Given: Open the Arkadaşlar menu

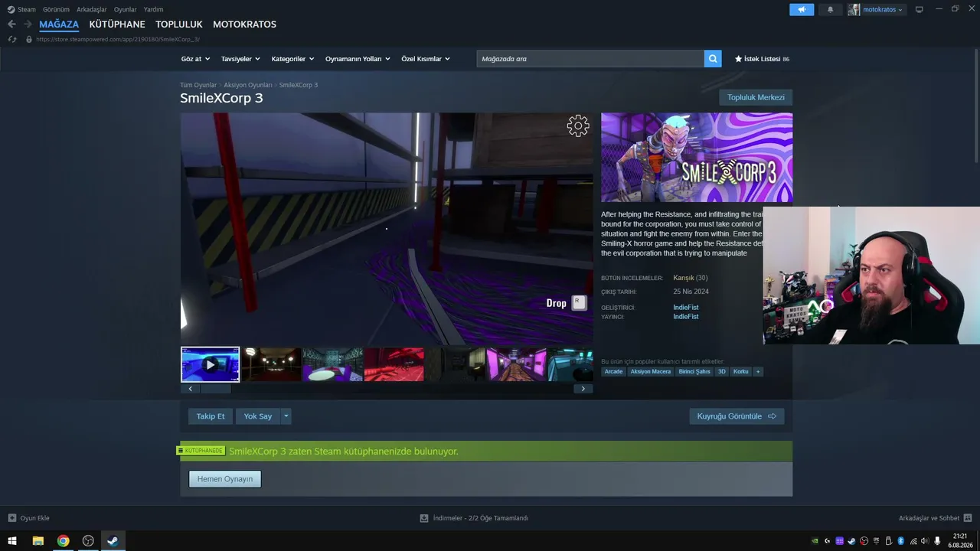Looking at the screenshot, I should (x=92, y=9).
